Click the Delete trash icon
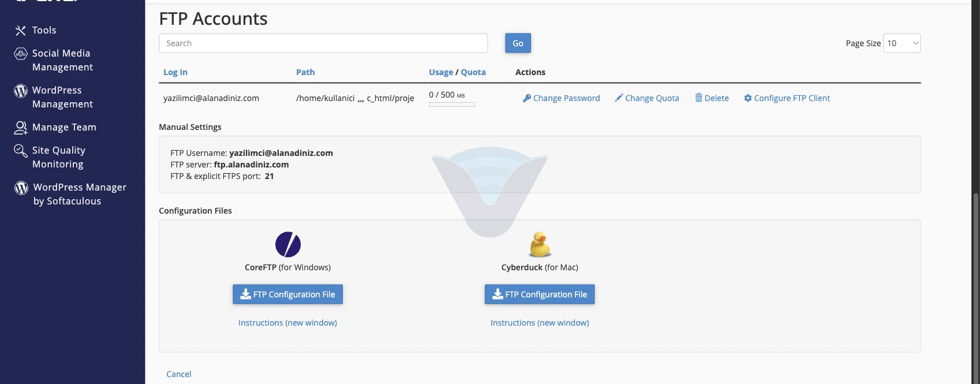This screenshot has width=980, height=384. 698,98
